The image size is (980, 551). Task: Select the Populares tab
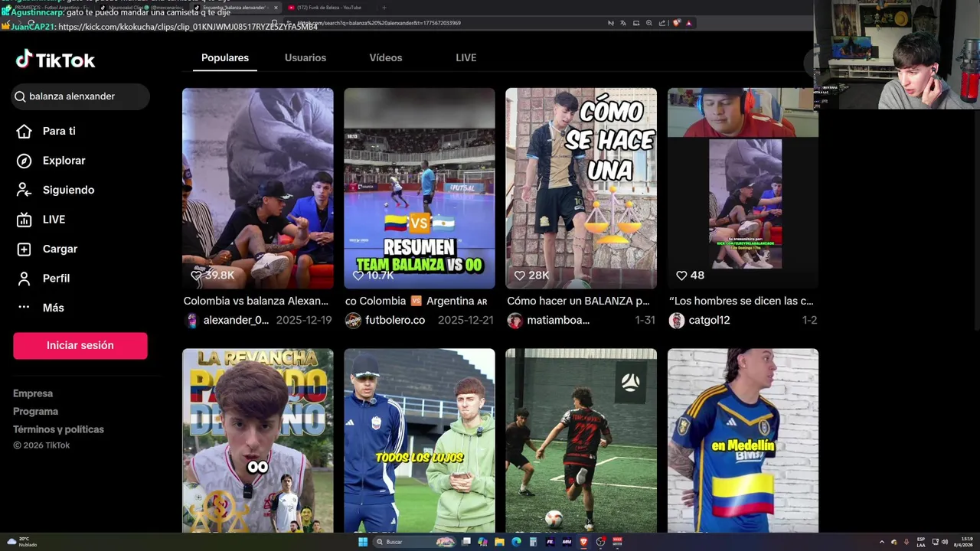pos(225,57)
